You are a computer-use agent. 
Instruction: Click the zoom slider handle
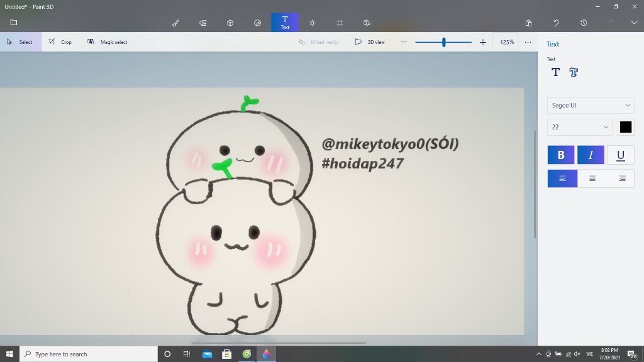click(x=443, y=42)
